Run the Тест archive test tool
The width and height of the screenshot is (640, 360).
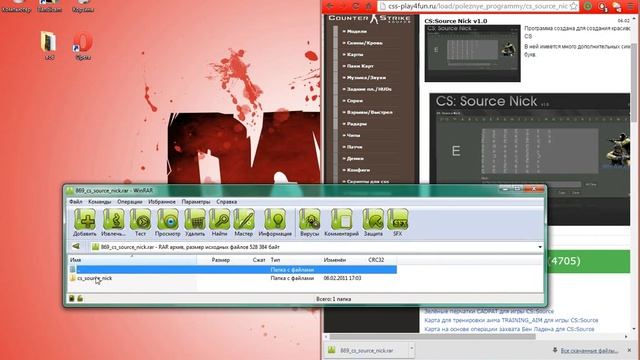tap(140, 222)
